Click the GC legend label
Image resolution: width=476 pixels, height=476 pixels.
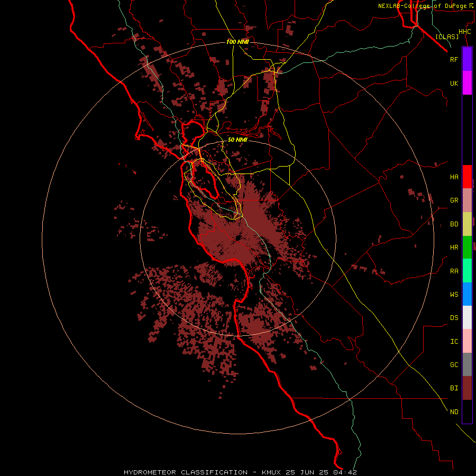(x=454, y=365)
